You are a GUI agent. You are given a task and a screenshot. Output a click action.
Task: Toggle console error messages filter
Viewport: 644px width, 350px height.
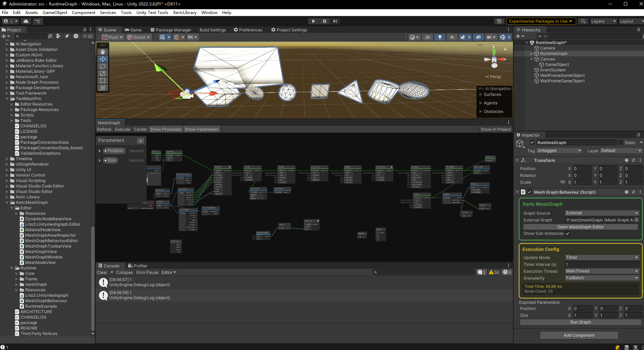coord(507,272)
